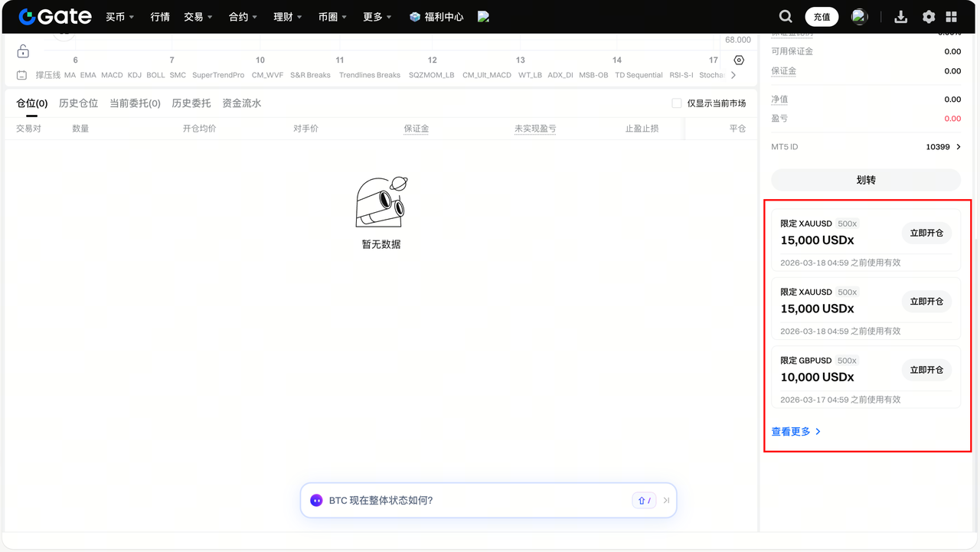The width and height of the screenshot is (980, 552).
Task: Open the 更多 dropdown menu
Action: point(377,17)
